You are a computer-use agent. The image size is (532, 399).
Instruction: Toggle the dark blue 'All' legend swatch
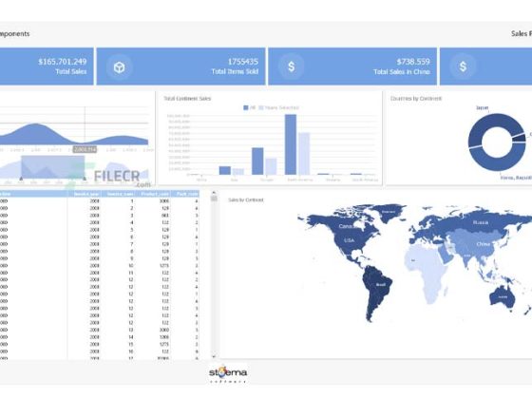246,107
